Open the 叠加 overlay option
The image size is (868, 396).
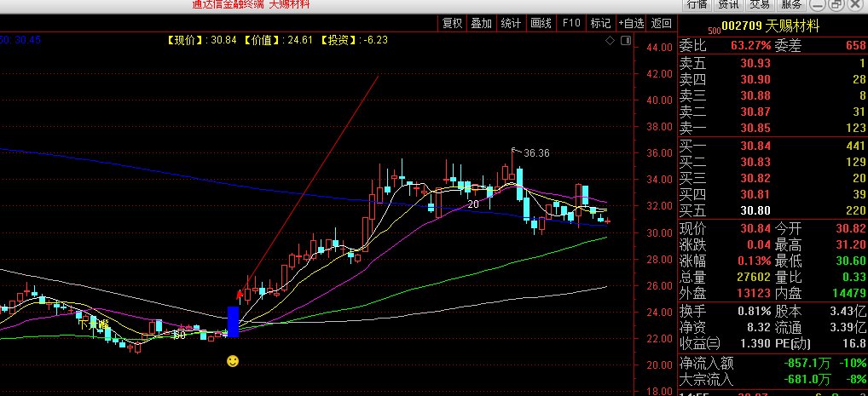tap(481, 24)
